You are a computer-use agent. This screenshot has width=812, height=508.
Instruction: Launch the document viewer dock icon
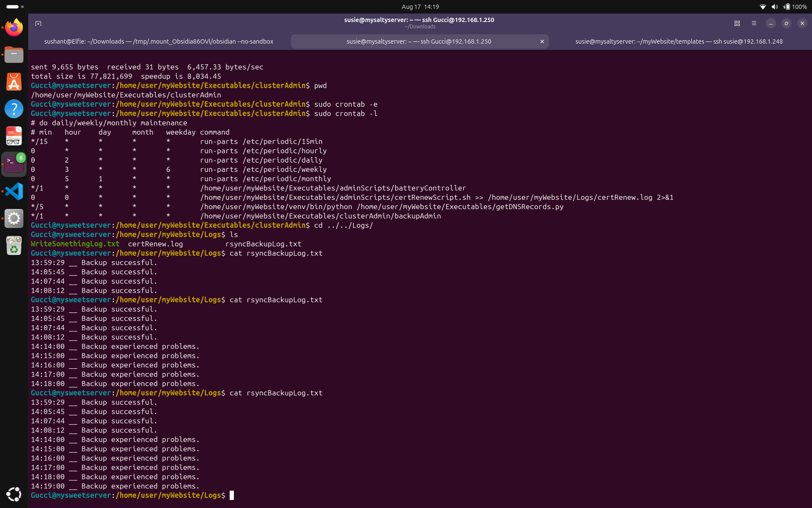(x=14, y=136)
